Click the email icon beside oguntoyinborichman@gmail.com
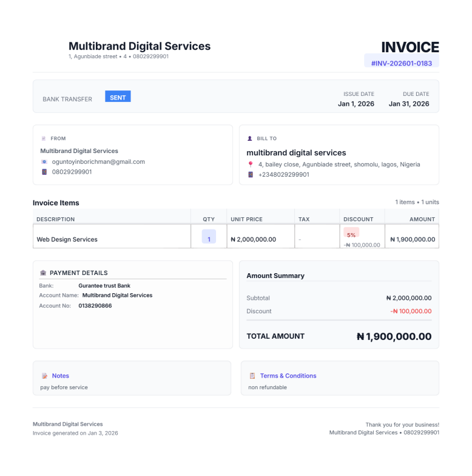472x476 pixels. click(x=44, y=162)
